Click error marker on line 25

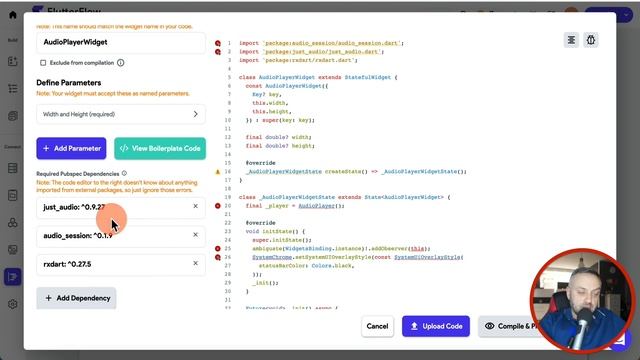tap(218, 249)
